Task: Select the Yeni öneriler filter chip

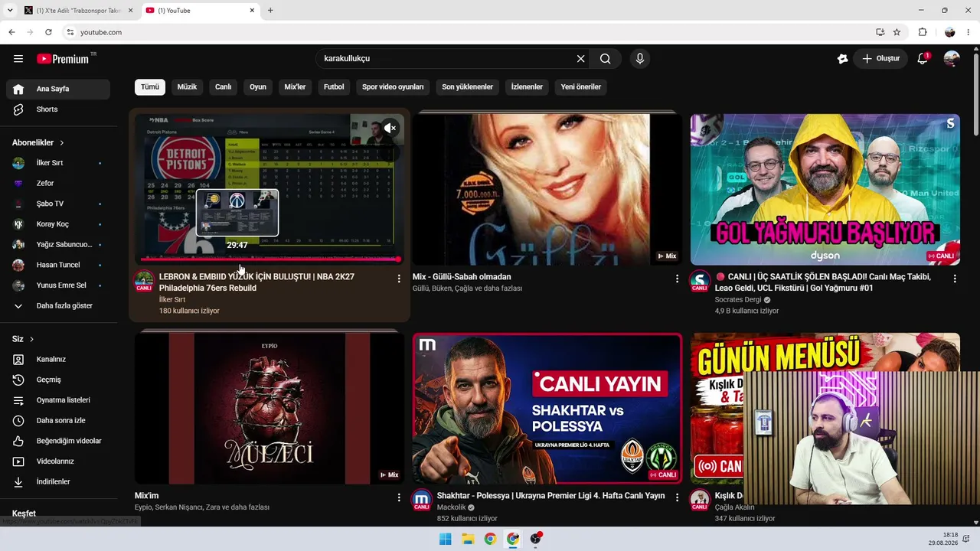Action: click(x=581, y=86)
